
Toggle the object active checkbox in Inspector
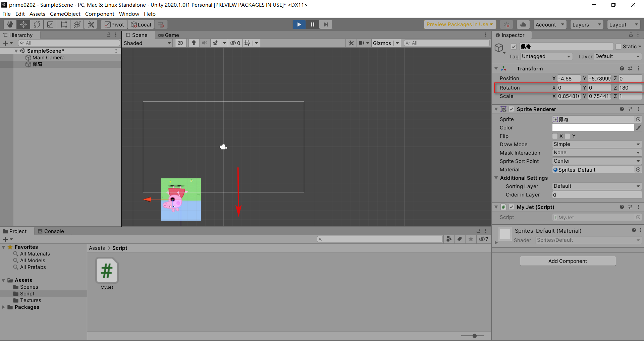(514, 47)
